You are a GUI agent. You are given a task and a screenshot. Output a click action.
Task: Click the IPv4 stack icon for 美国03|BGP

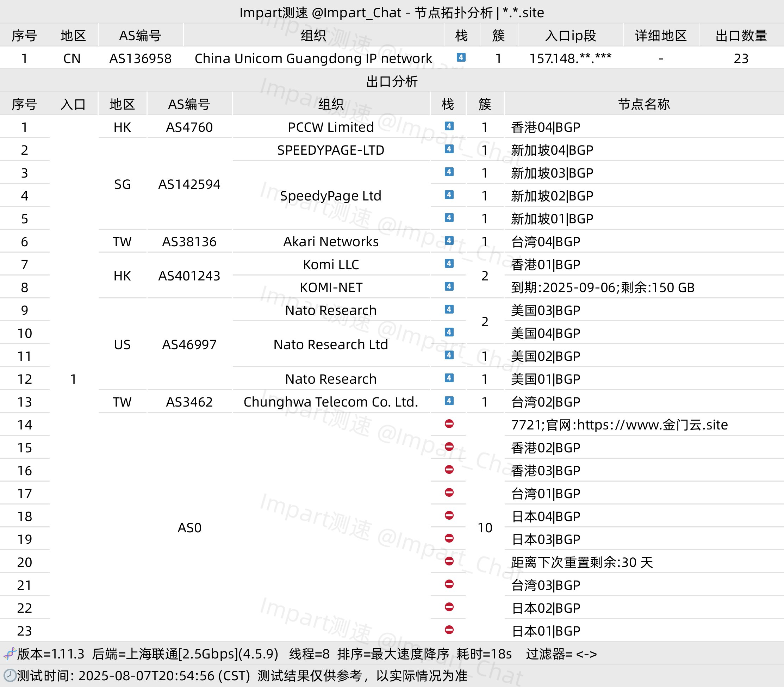(x=449, y=309)
